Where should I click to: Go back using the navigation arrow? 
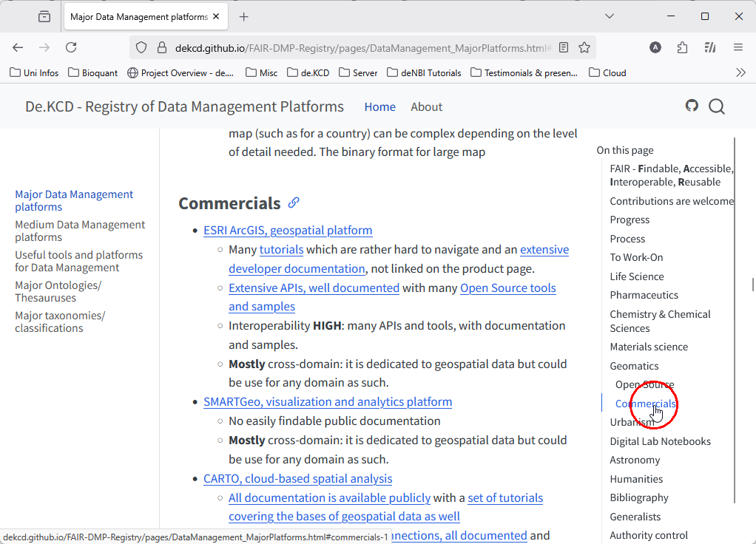18,47
